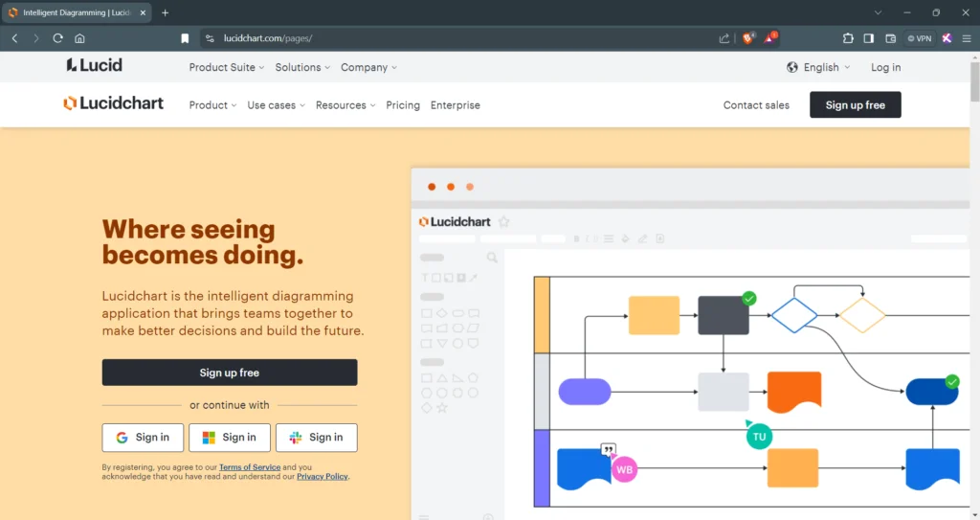
Task: Click the page vertical scrollbar thumb
Action: [x=974, y=81]
